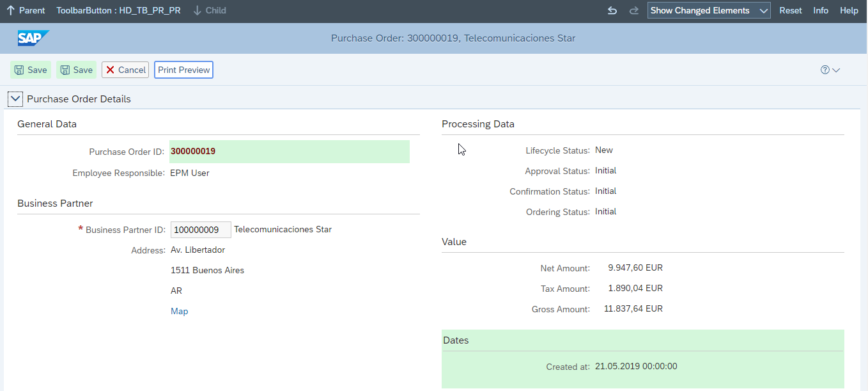This screenshot has height=391, width=868.
Task: Cancel the purchase order changes
Action: click(x=125, y=70)
